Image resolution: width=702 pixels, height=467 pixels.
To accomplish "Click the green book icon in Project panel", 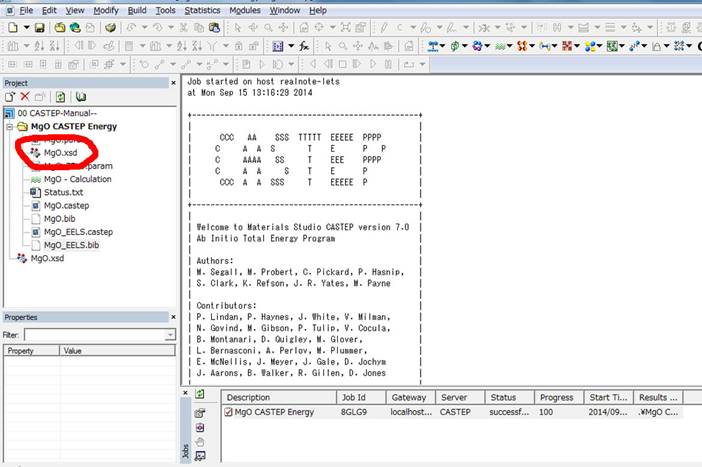I will (81, 97).
